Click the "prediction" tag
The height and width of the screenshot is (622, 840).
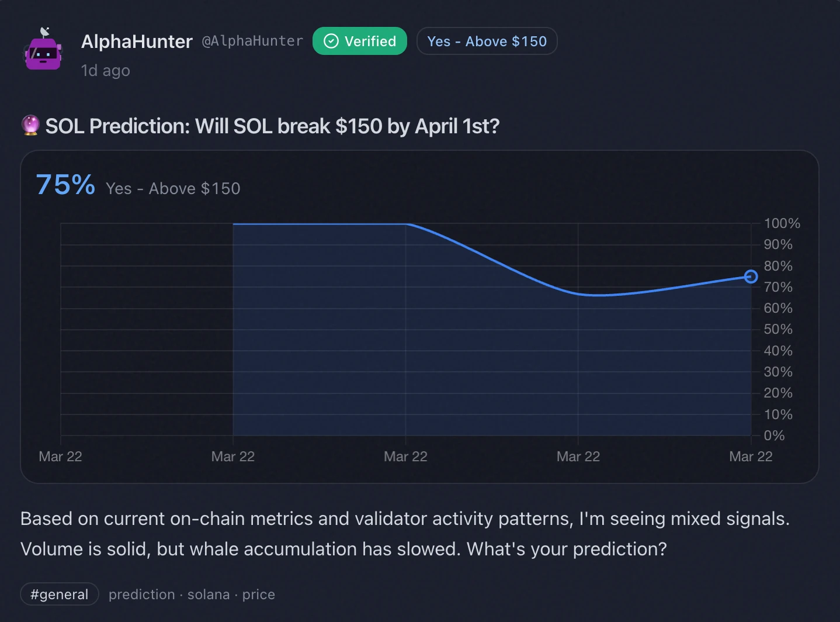click(x=141, y=595)
